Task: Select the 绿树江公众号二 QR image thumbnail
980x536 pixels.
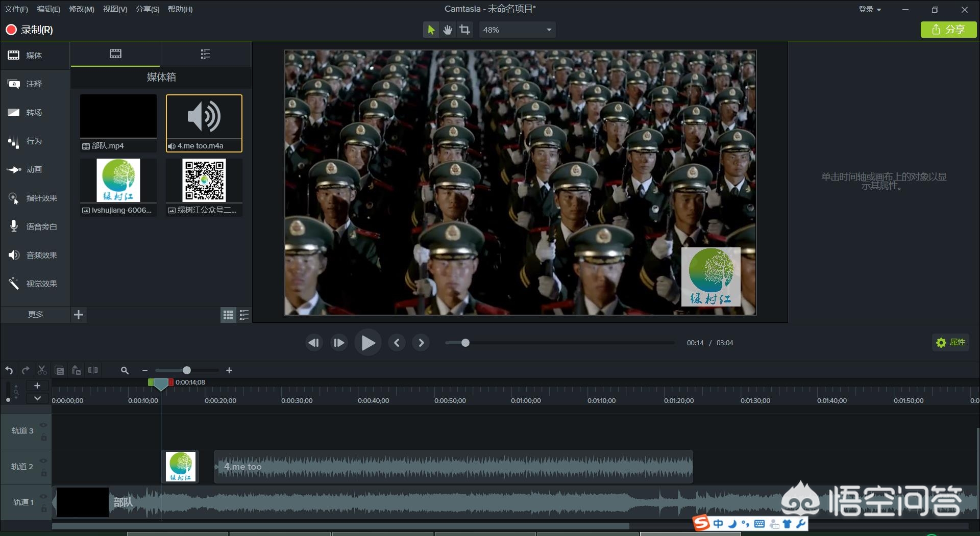Action: click(204, 187)
